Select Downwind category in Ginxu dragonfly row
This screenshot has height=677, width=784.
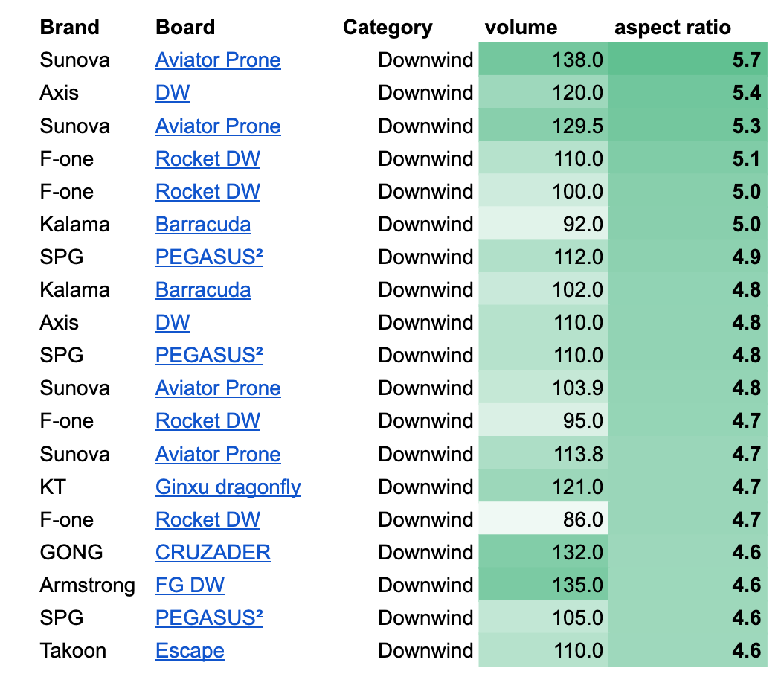pyautogui.click(x=425, y=487)
